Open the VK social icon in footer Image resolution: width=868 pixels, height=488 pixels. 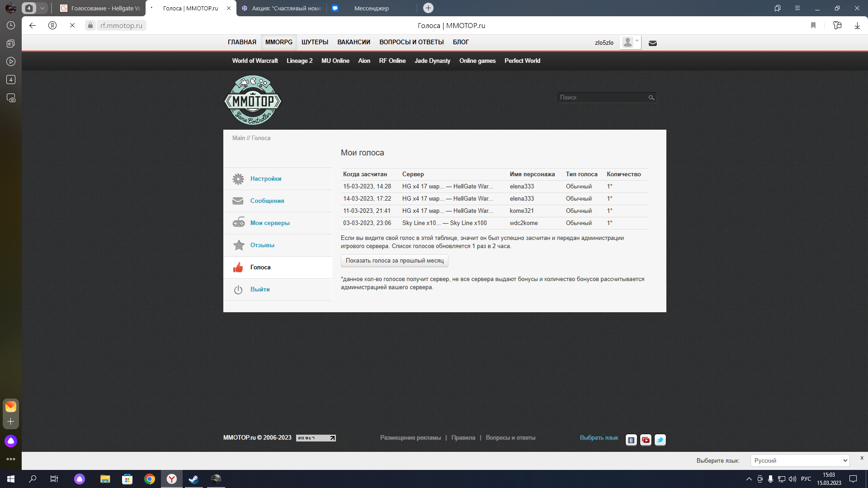631,440
